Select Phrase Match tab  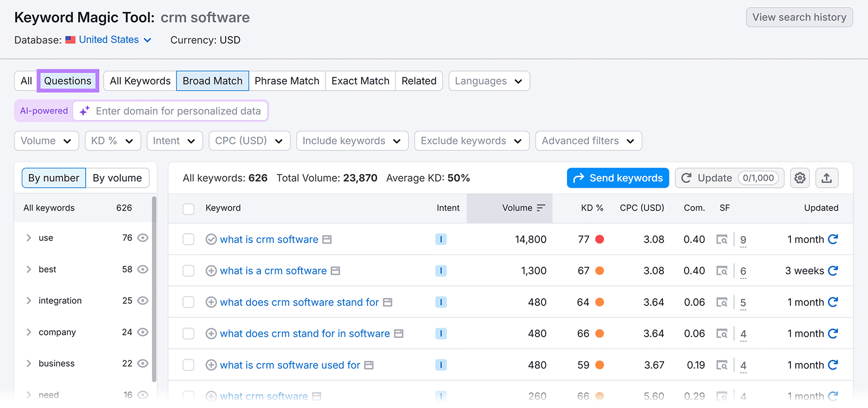click(287, 81)
